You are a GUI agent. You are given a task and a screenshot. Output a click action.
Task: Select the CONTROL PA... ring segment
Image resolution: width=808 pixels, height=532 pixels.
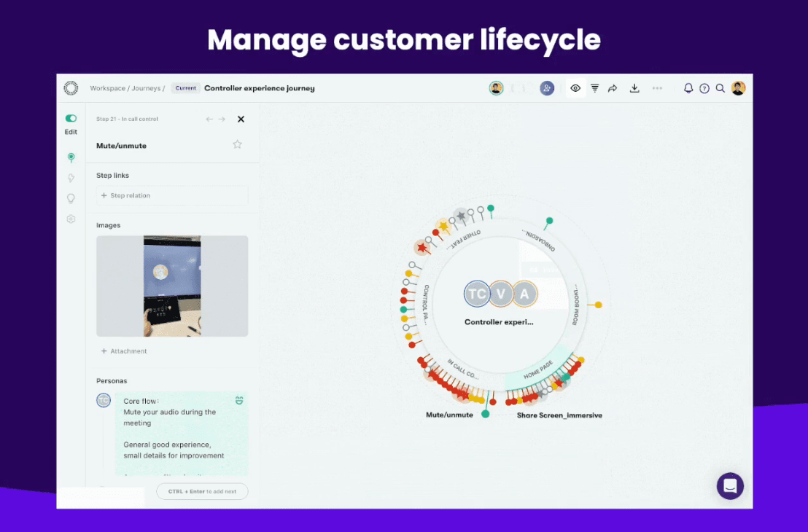[426, 305]
